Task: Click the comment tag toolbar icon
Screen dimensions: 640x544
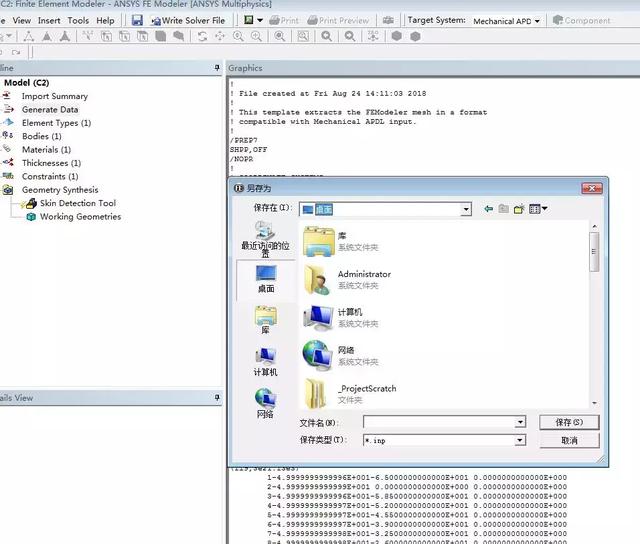Action: pos(178,36)
